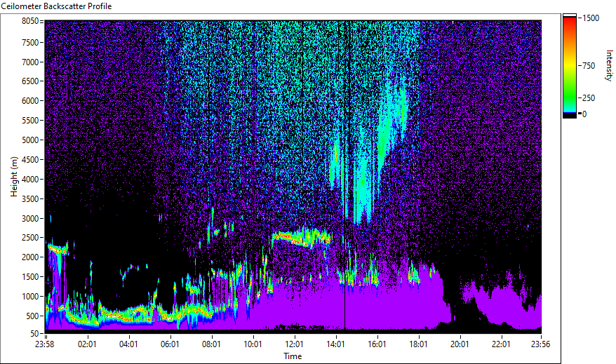Click the 500 height tick label
Screen dimensions: 616x364
tap(32, 316)
